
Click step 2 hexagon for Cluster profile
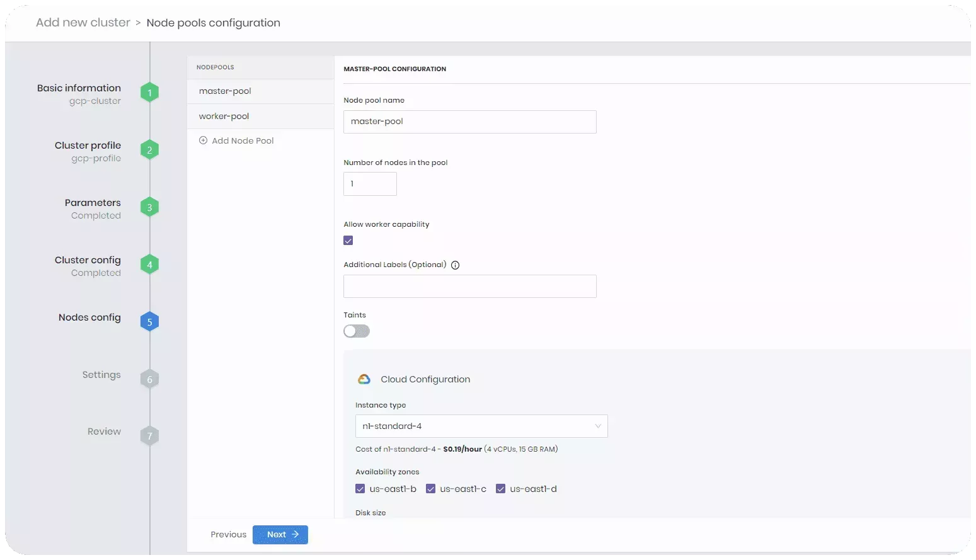149,150
